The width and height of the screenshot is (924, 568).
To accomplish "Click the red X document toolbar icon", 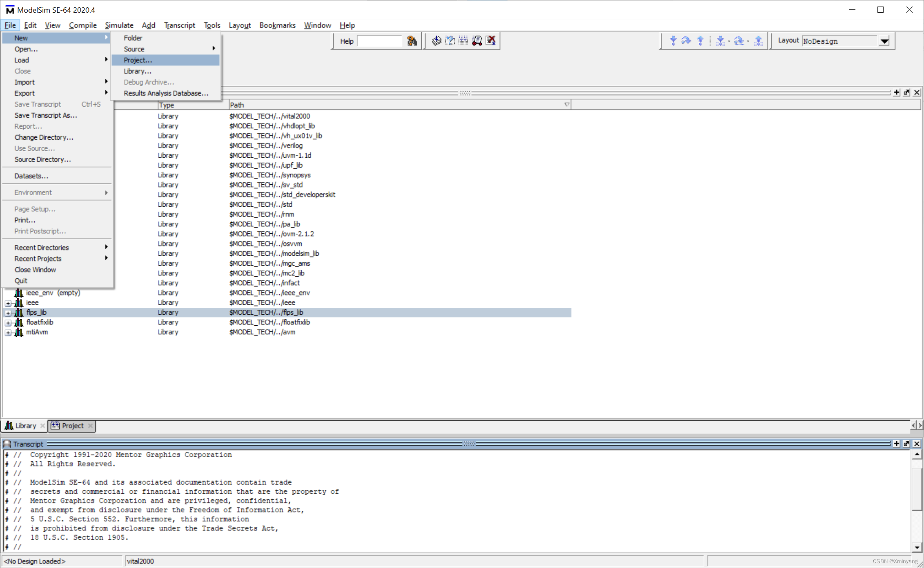I will pyautogui.click(x=491, y=41).
